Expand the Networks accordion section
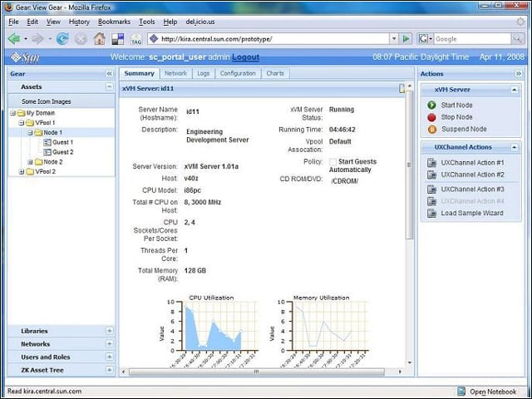 (109, 344)
